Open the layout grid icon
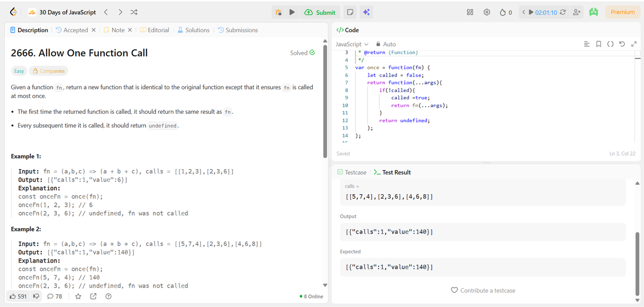 (471, 12)
